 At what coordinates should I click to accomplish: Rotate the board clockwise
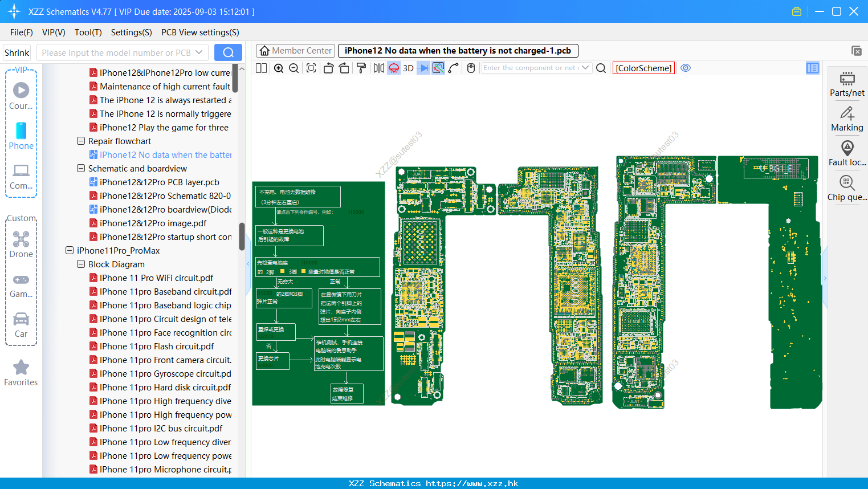[x=344, y=68]
